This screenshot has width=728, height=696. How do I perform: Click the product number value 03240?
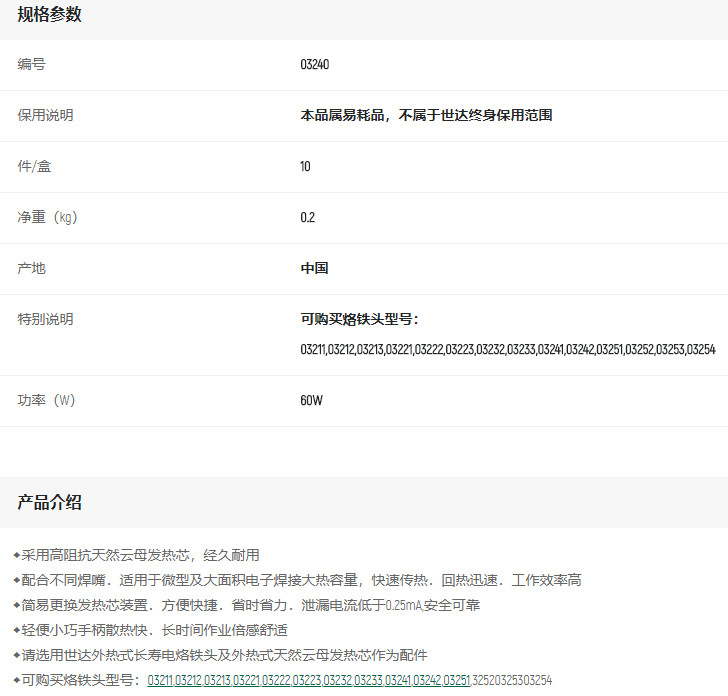314,65
